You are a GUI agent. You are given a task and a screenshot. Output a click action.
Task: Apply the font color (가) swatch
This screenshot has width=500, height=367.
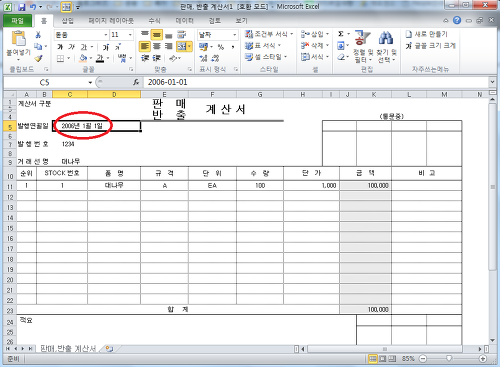100,58
